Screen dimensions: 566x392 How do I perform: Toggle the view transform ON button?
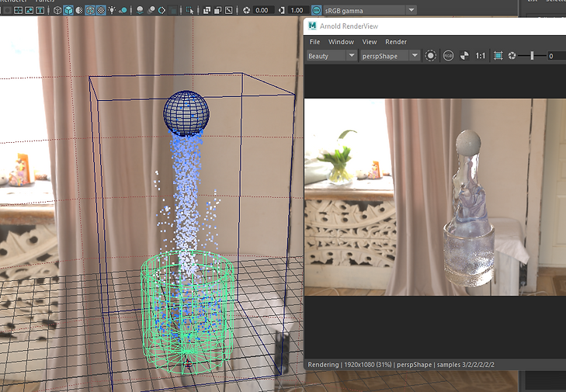click(316, 10)
